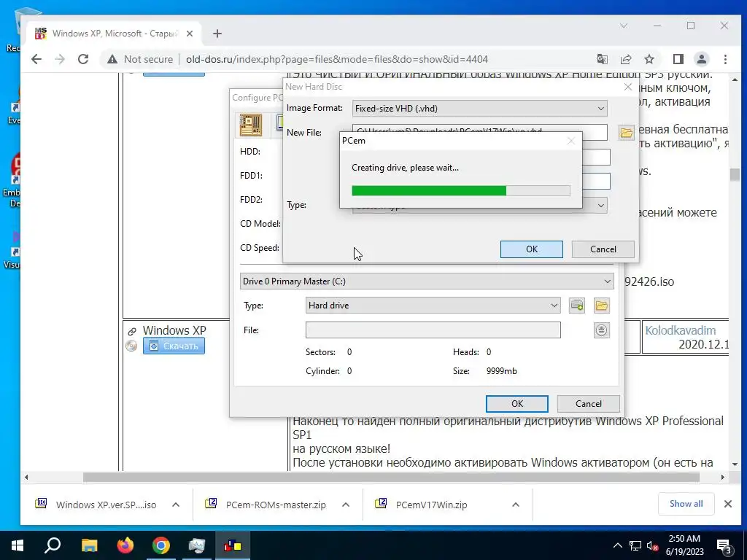Close the New Hard Disc dialog

click(628, 87)
